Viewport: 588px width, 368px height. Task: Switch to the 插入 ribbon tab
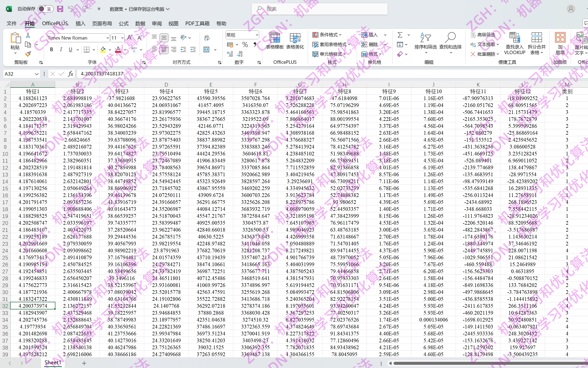point(80,23)
